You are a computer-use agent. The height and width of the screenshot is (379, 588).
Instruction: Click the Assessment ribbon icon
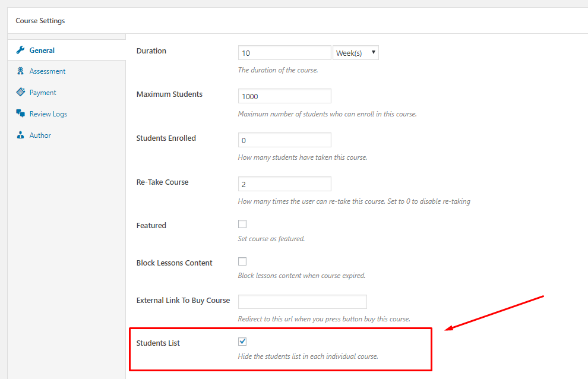(x=20, y=71)
